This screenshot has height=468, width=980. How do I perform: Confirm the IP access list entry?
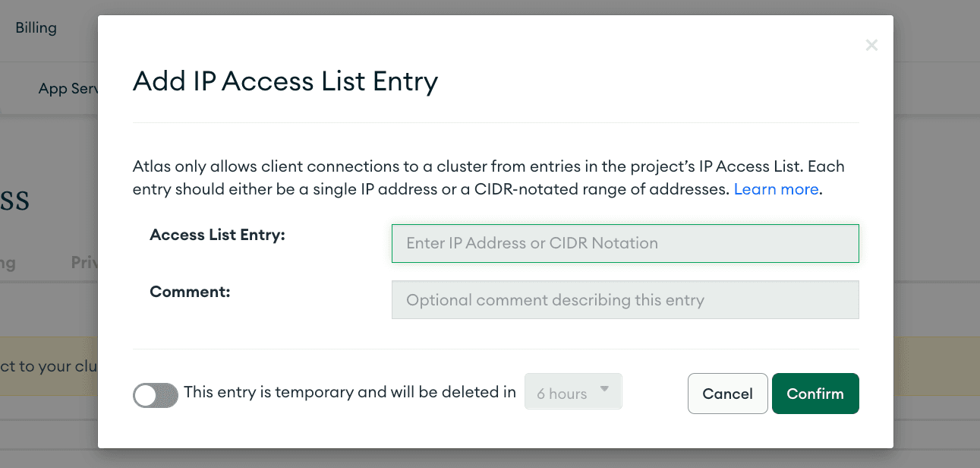815,394
